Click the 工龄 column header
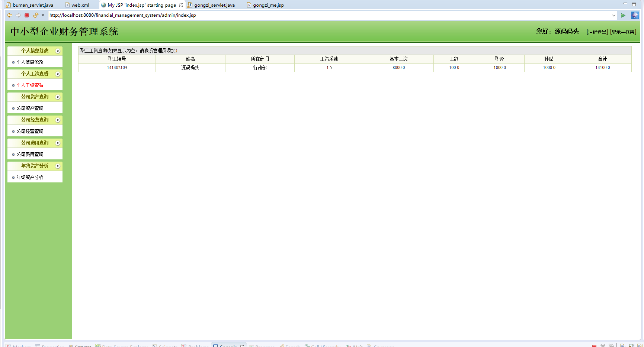 (x=454, y=59)
